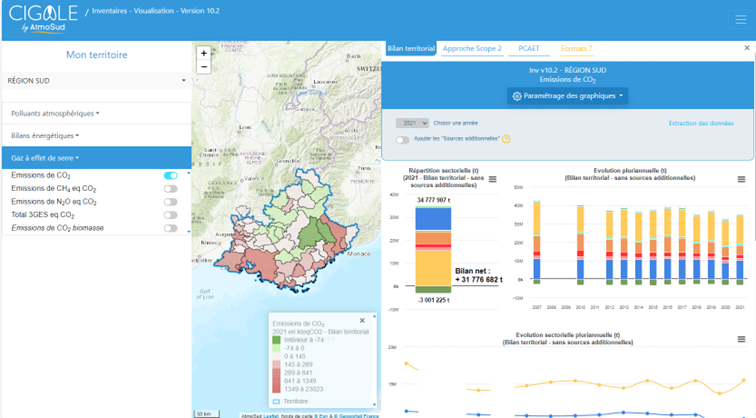The width and height of the screenshot is (756, 418).
Task: Click the 34 777 907 t total label
Action: tap(433, 200)
